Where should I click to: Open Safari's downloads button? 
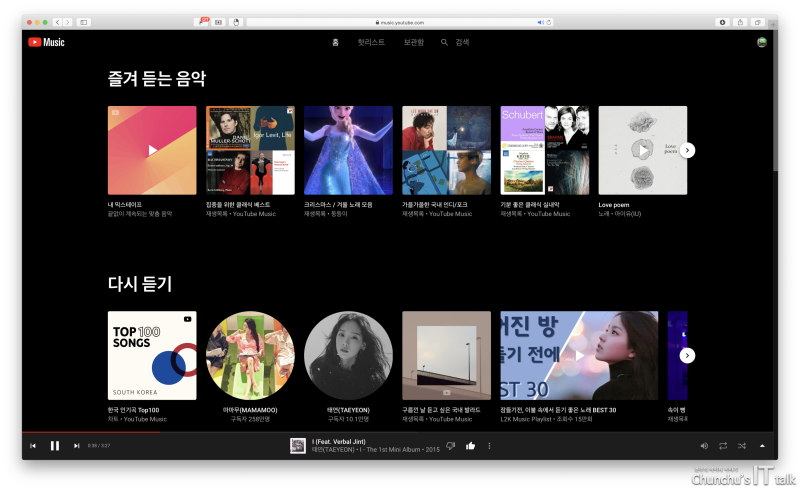coord(722,22)
